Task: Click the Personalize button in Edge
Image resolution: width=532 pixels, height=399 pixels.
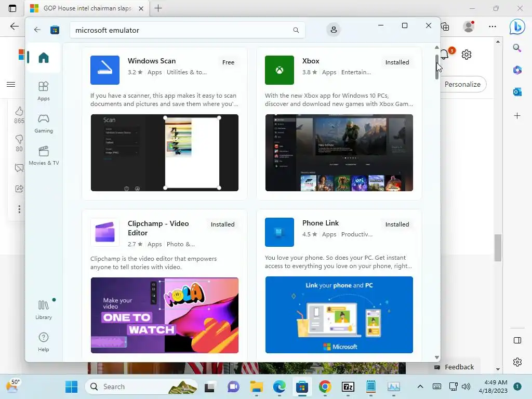Action: (x=463, y=84)
